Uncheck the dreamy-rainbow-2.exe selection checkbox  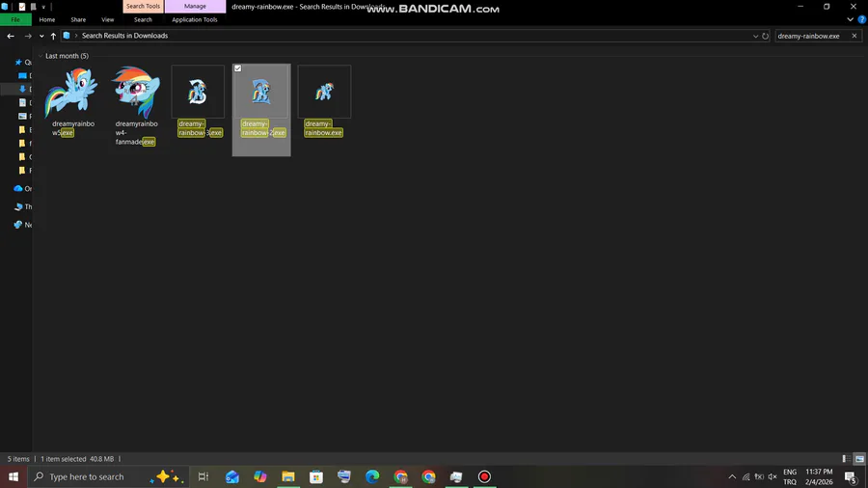tap(238, 68)
